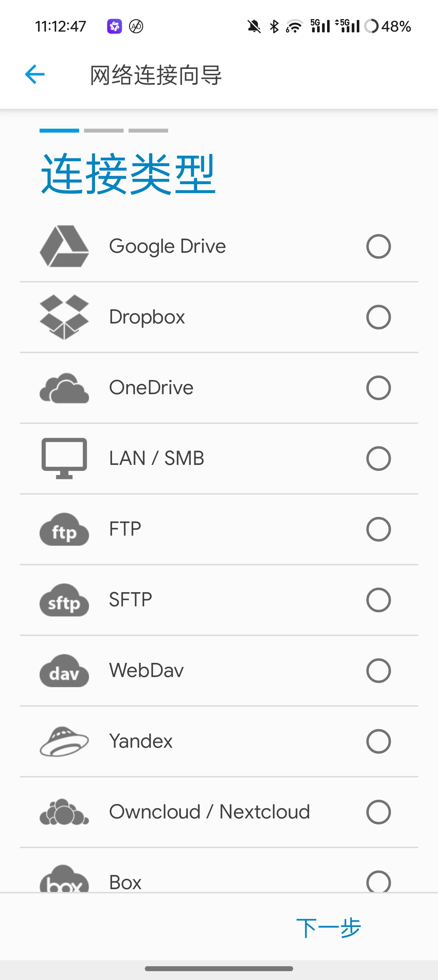Tap the Yandex radio button
The height and width of the screenshot is (980, 438).
[378, 741]
